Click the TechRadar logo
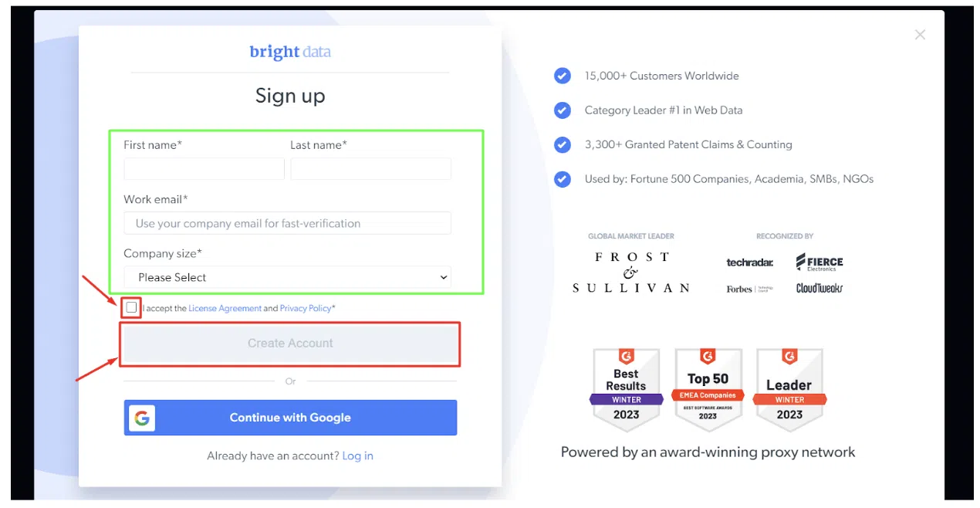 point(749,262)
